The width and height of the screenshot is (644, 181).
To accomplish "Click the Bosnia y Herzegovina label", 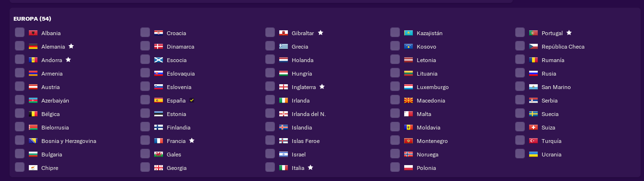I will point(69,141).
